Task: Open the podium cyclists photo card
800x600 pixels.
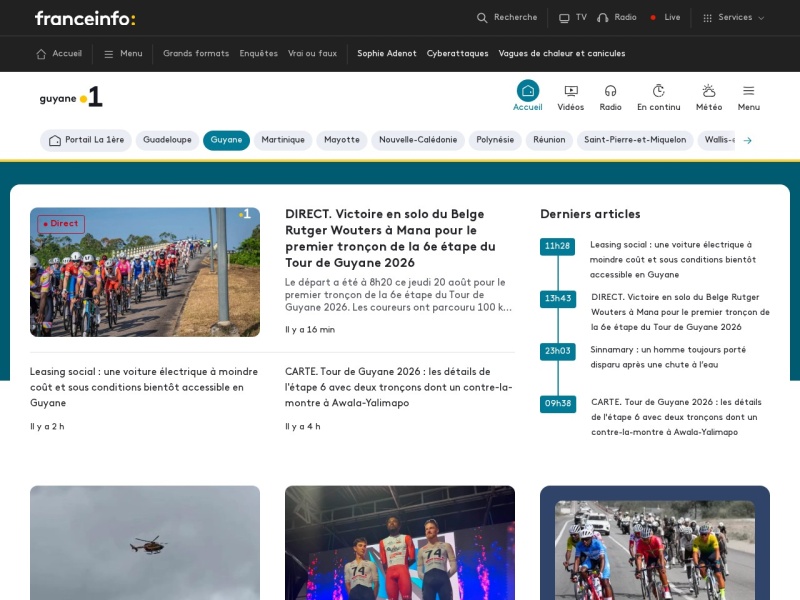Action: (x=399, y=543)
